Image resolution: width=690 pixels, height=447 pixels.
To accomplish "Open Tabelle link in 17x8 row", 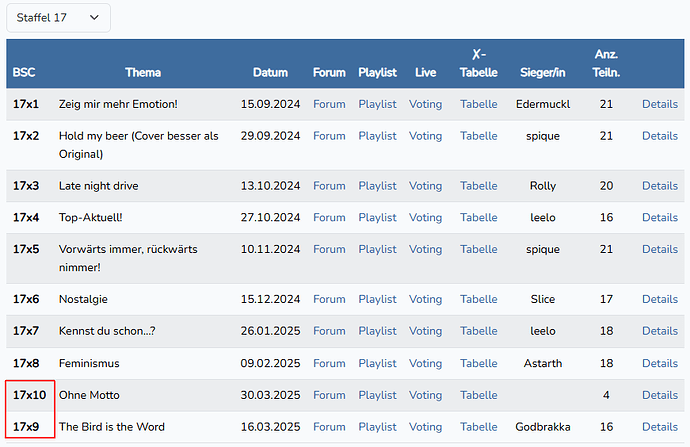I will (x=479, y=364).
